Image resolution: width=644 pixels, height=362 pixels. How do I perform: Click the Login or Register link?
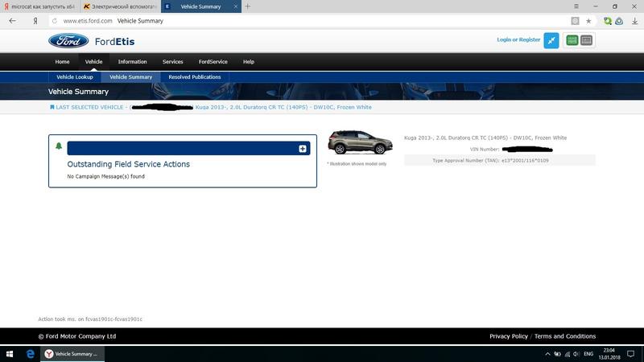pos(518,39)
